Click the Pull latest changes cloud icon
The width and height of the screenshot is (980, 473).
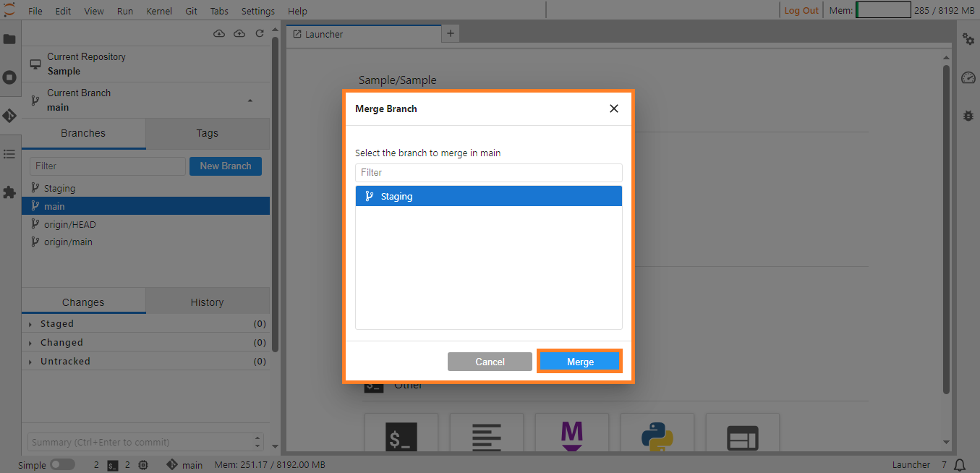click(219, 34)
